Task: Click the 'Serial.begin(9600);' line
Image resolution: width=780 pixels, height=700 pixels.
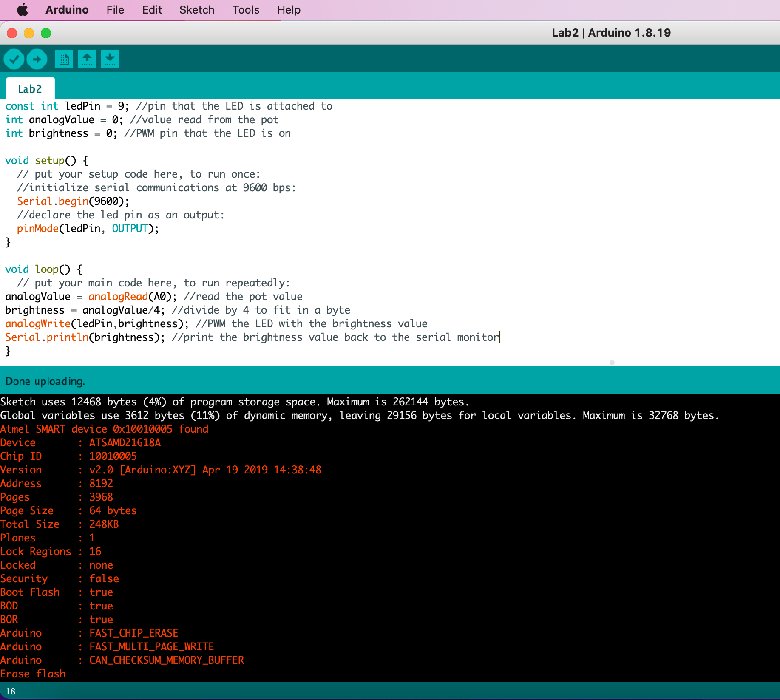Action: 73,201
